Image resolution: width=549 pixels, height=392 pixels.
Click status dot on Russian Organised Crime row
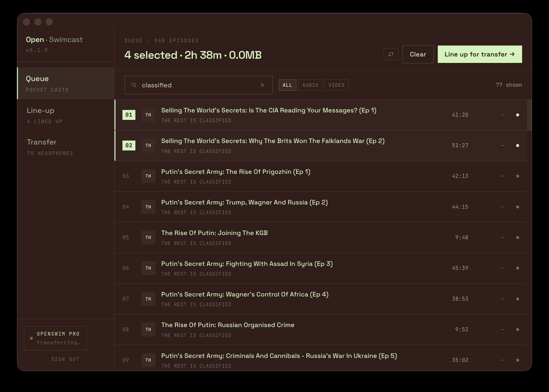(518, 330)
